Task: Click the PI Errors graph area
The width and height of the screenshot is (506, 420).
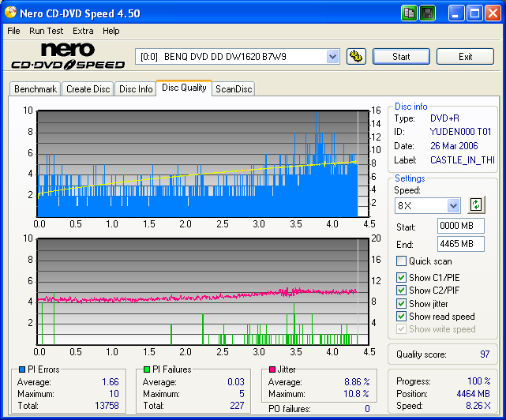Action: click(x=203, y=163)
